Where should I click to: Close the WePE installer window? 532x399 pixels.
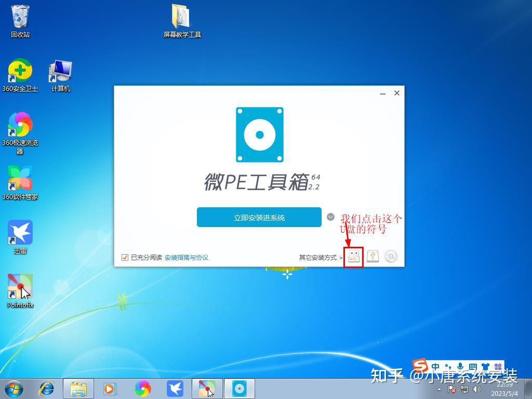[396, 93]
